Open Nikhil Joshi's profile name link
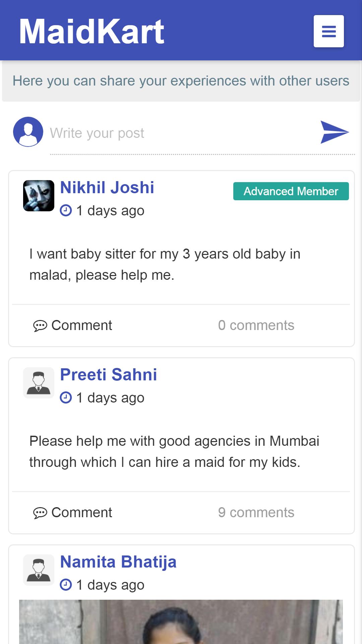Image resolution: width=362 pixels, height=644 pixels. (x=107, y=187)
